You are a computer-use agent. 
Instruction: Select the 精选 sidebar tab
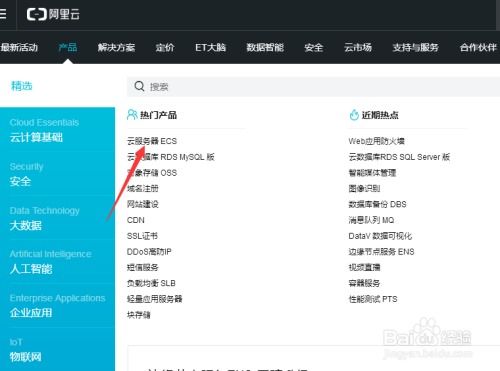coord(22,86)
